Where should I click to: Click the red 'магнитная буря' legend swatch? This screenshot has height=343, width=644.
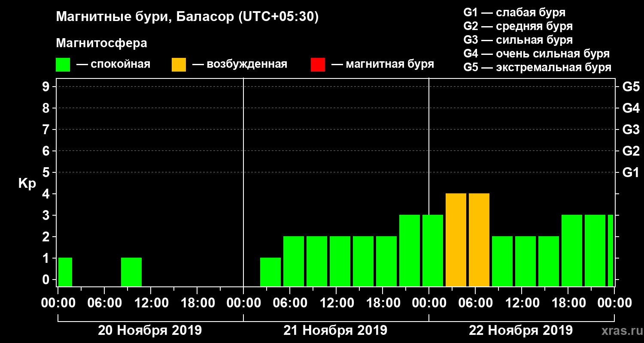click(x=318, y=65)
